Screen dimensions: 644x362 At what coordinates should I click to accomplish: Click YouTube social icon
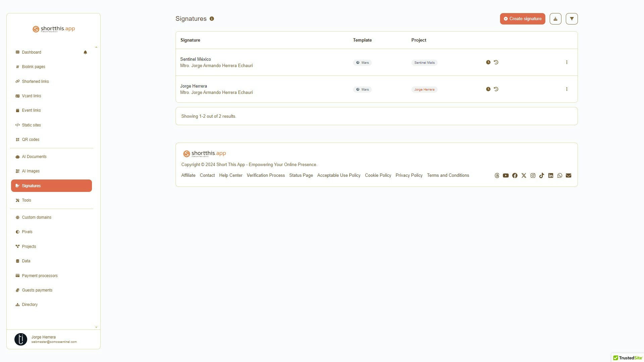point(506,176)
